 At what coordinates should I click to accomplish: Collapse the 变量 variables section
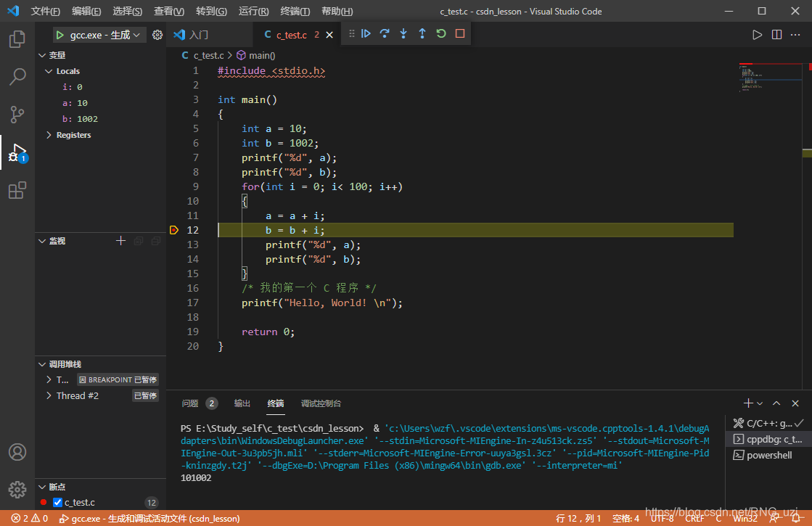click(x=42, y=55)
